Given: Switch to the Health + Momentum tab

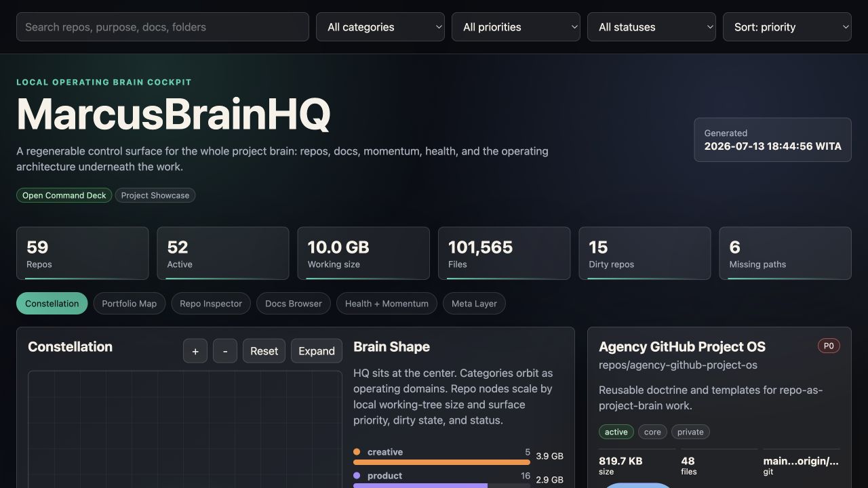Looking at the screenshot, I should coord(387,304).
